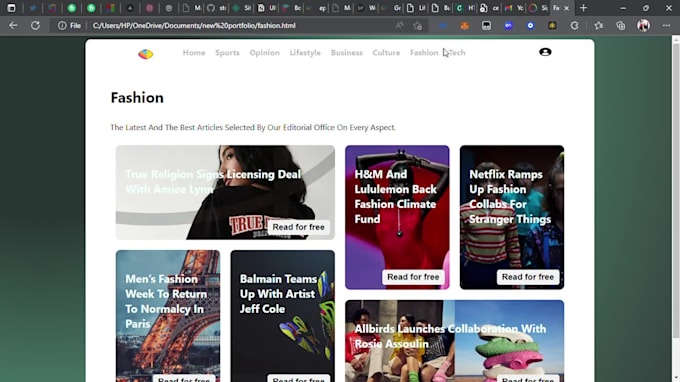Open the tab actions menu icon

click(x=11, y=8)
